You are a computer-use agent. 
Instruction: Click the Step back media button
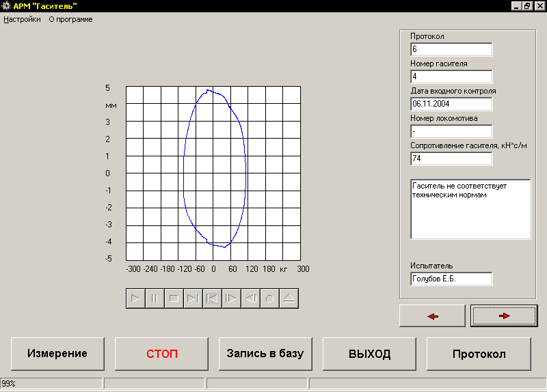(250, 298)
